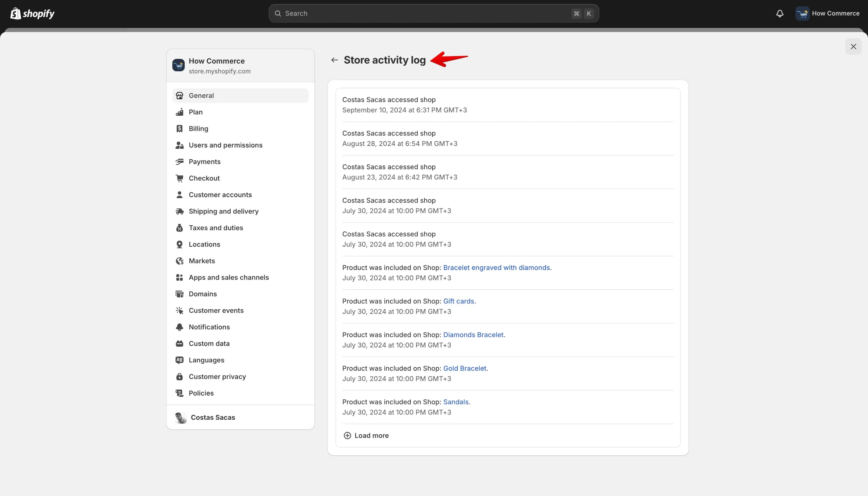Click the Plan chart icon
868x496 pixels.
tap(179, 112)
